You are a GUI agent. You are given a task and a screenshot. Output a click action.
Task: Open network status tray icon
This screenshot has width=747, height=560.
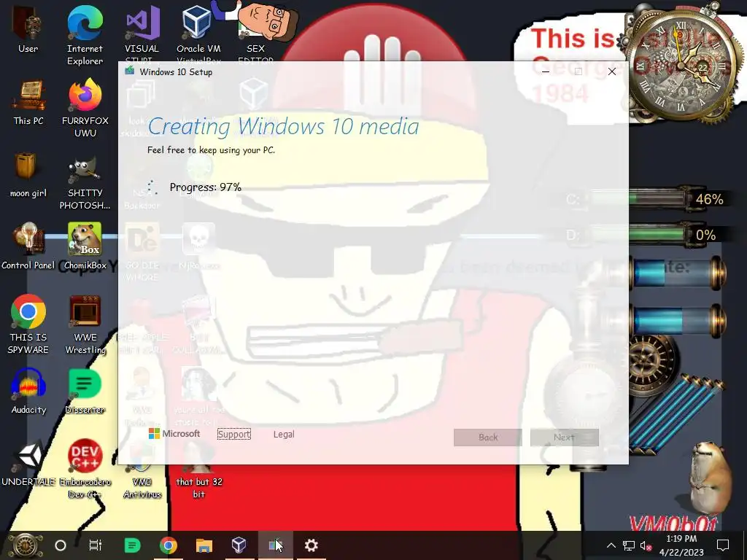pyautogui.click(x=628, y=545)
